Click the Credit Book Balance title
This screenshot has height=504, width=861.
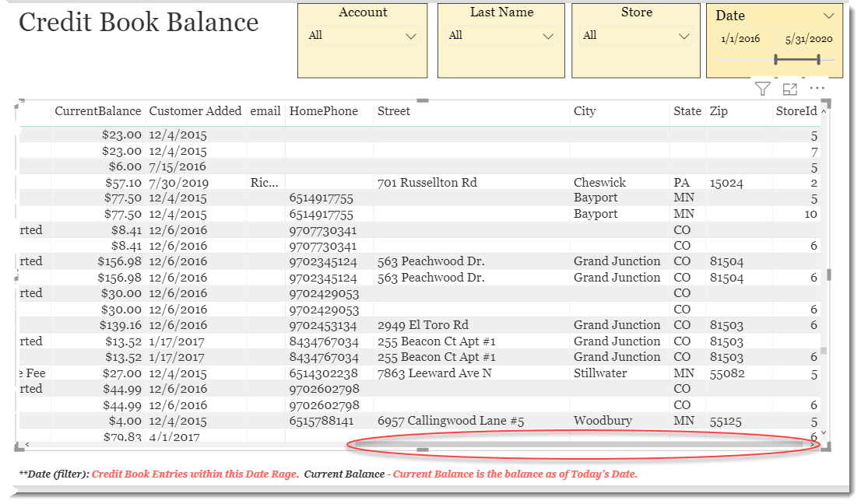click(x=139, y=23)
